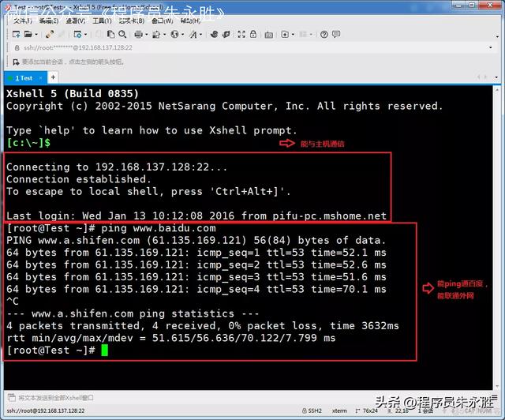Expand the Properties icon dropdown arrow
505x420 pixels.
click(85, 34)
